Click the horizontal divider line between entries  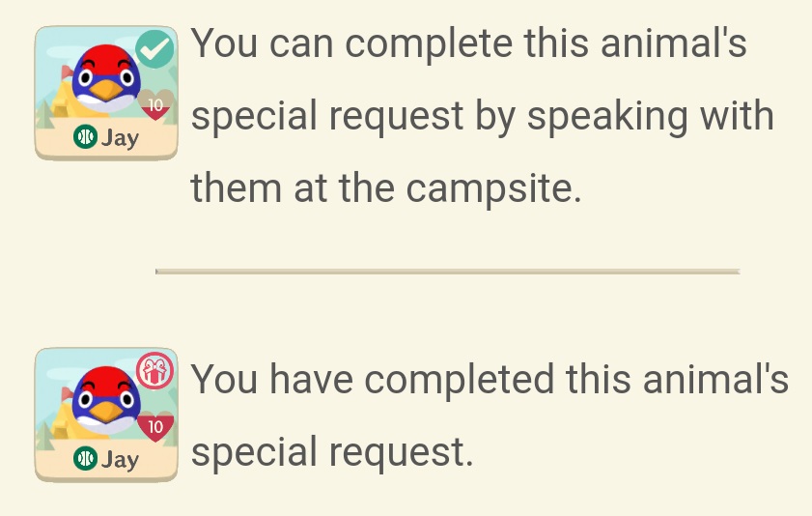(x=448, y=271)
